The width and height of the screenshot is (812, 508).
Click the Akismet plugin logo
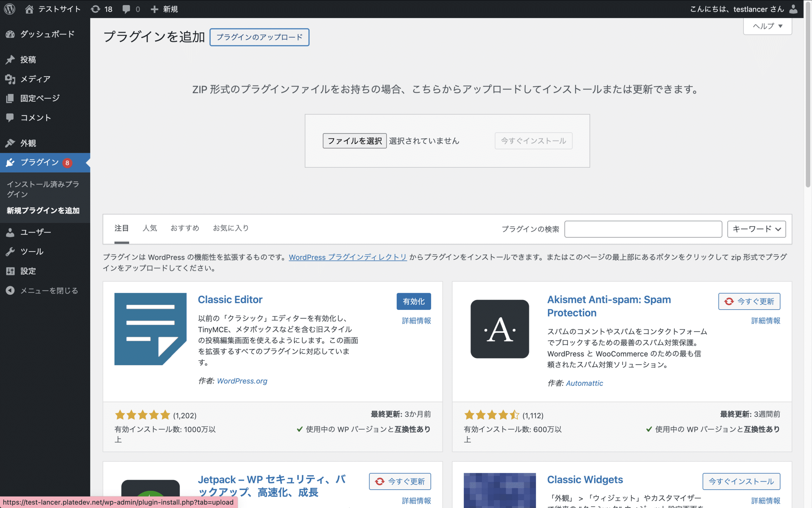point(500,329)
